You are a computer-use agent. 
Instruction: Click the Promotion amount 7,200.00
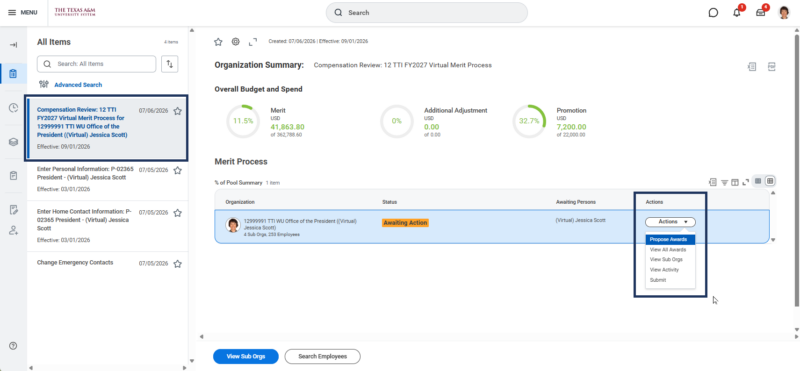[x=571, y=127]
